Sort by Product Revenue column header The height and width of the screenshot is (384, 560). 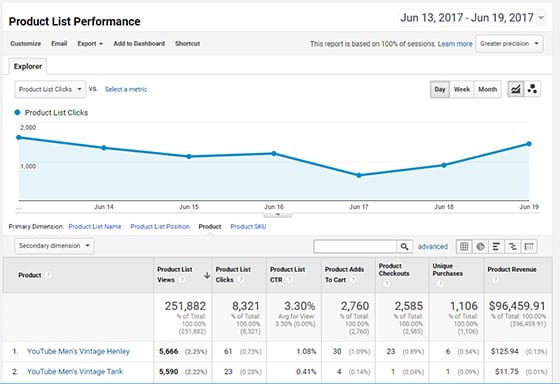tap(512, 270)
